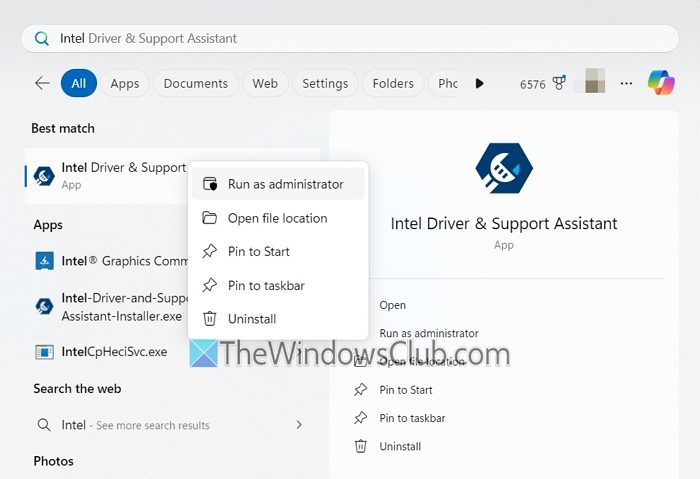Select Intel Driver & Support best match result

point(107,176)
